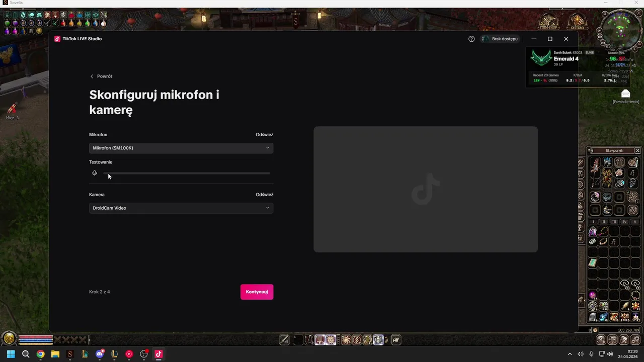The width and height of the screenshot is (644, 362).
Task: Close the Ekwipunek inventory panel
Action: pyautogui.click(x=637, y=150)
